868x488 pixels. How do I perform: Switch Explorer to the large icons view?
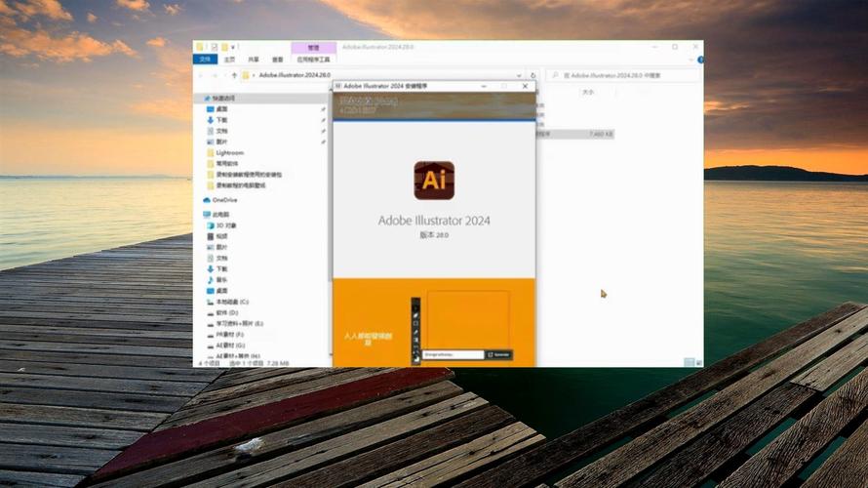point(698,362)
